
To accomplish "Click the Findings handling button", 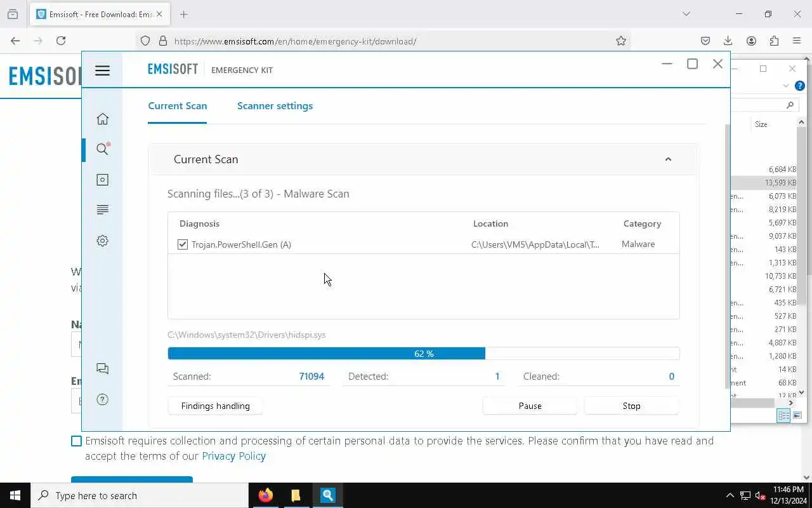I will [x=215, y=406].
